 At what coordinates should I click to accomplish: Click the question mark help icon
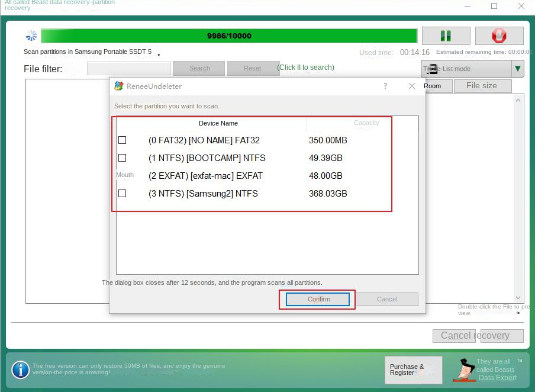[385, 86]
